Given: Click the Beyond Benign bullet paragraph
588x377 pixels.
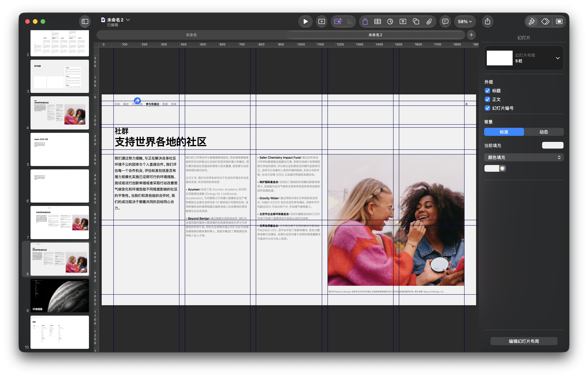Looking at the screenshot, I should pos(217,227).
